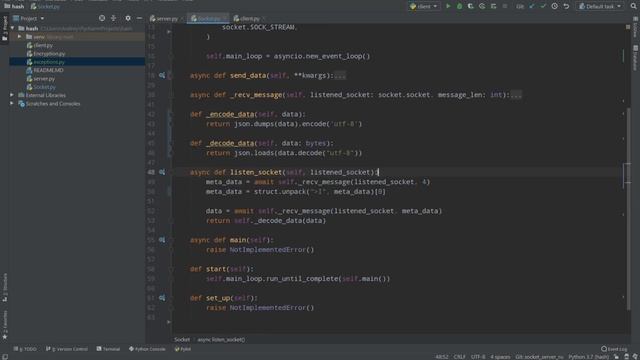Open the Default task dropdown
The width and height of the screenshot is (640, 360).
(600, 6)
